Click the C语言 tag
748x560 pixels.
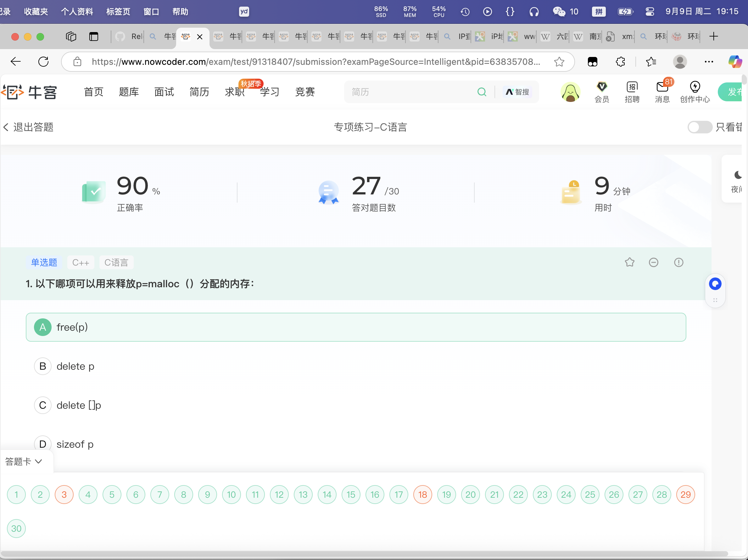point(116,262)
